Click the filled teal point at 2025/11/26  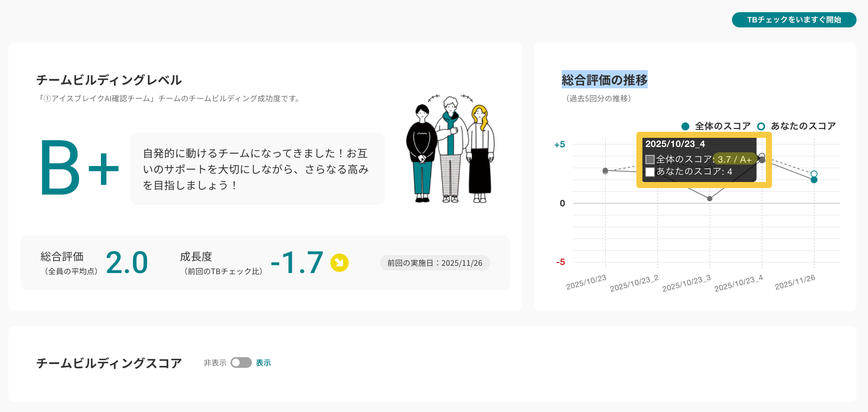coord(814,180)
